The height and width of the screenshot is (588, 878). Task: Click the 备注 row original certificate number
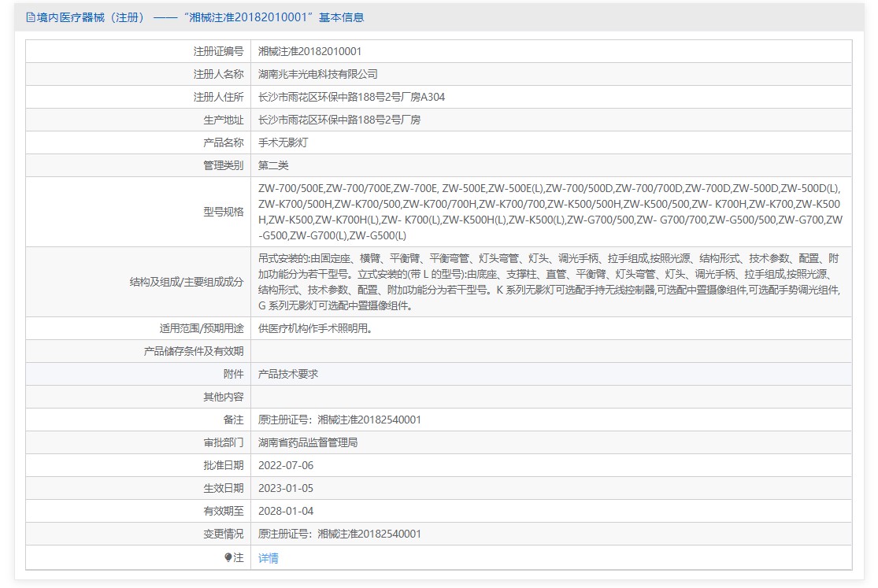coord(339,420)
